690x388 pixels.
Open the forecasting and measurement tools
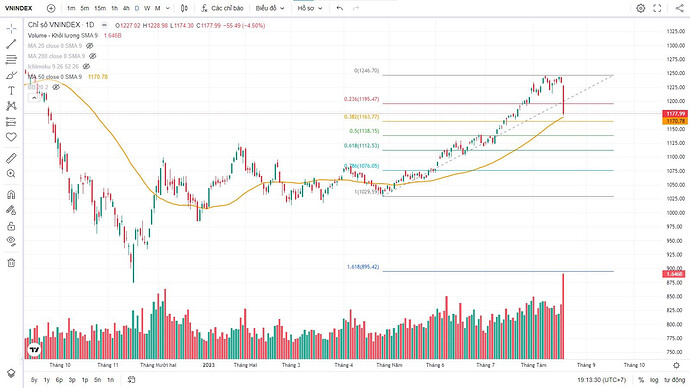point(11,122)
